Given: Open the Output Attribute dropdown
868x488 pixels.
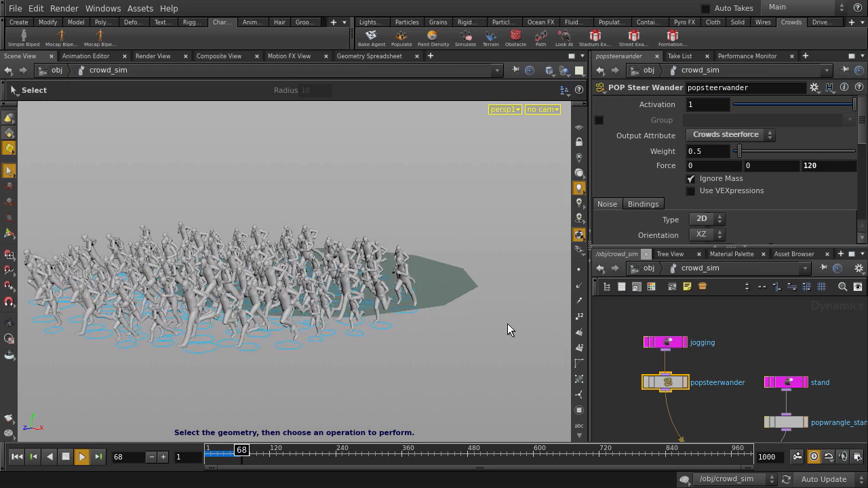Looking at the screenshot, I should [730, 135].
